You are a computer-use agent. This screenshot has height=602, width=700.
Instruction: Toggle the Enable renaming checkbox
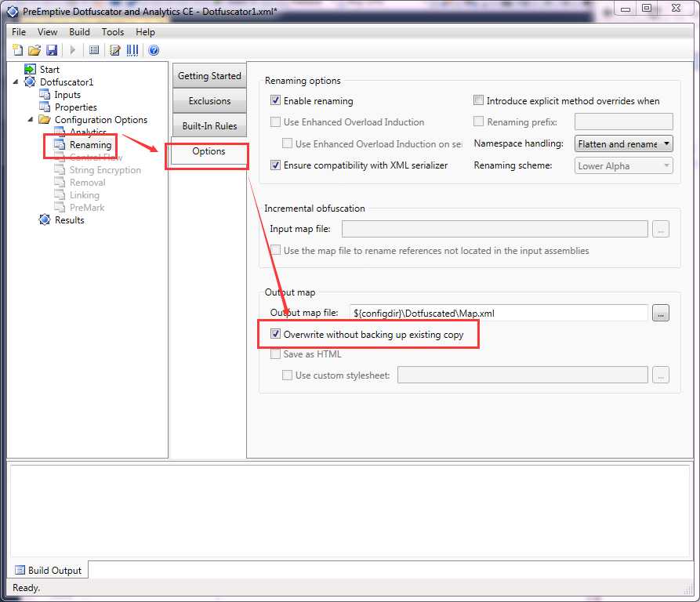click(275, 100)
